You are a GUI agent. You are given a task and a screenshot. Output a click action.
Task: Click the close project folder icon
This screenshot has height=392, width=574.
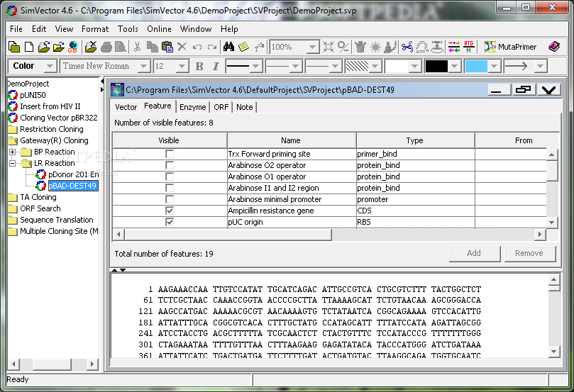pos(91,47)
